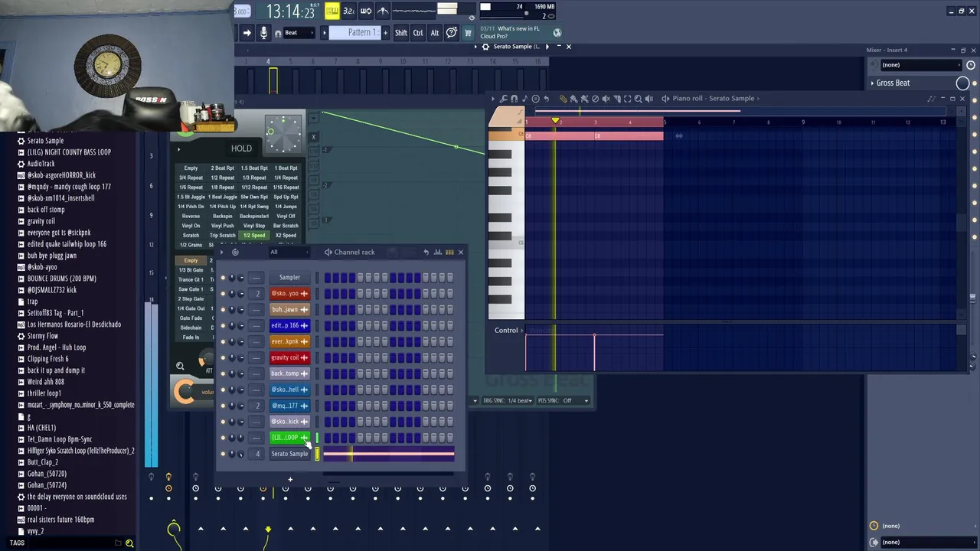Click search magnifier at browser bottom
The image size is (980, 551).
[x=129, y=543]
